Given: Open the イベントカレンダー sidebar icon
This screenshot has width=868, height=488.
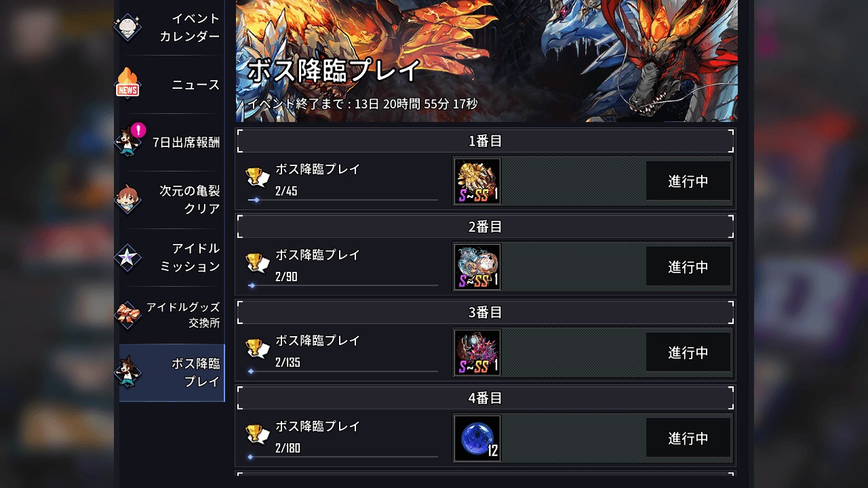Looking at the screenshot, I should [127, 27].
